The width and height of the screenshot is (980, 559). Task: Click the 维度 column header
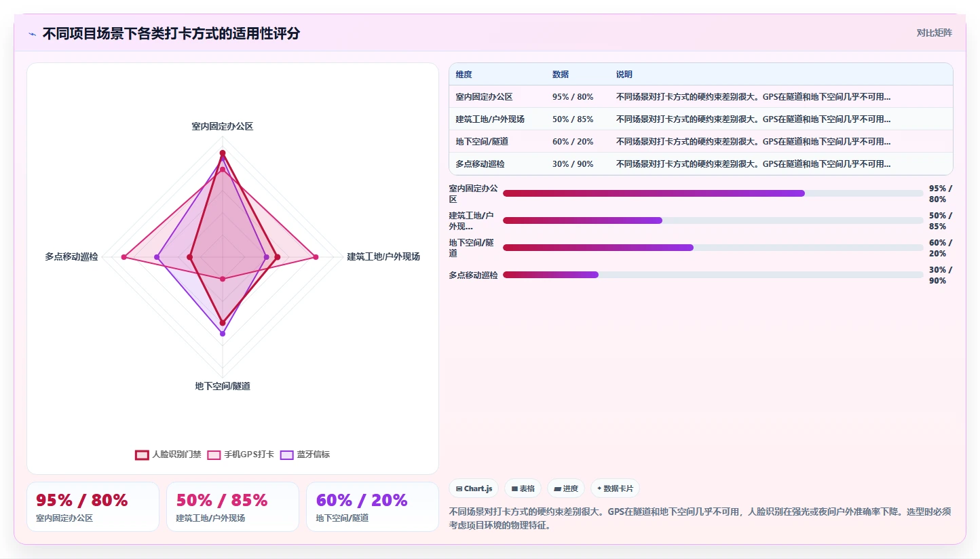click(464, 74)
